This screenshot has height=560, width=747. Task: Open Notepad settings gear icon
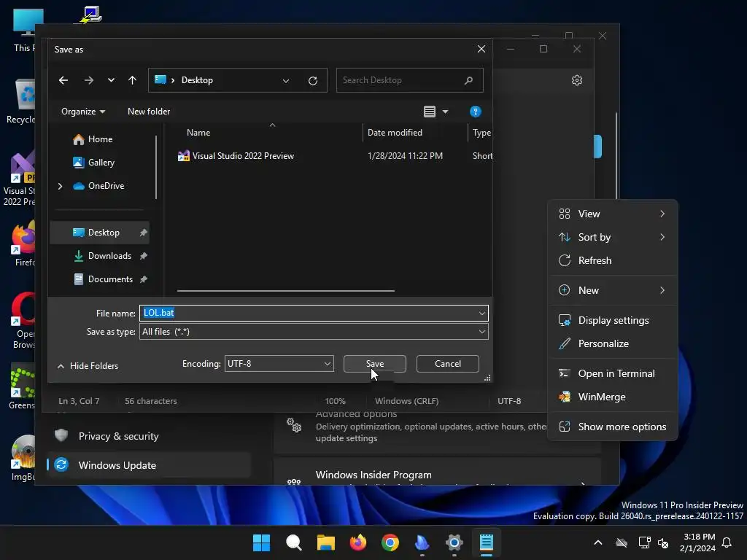point(577,80)
